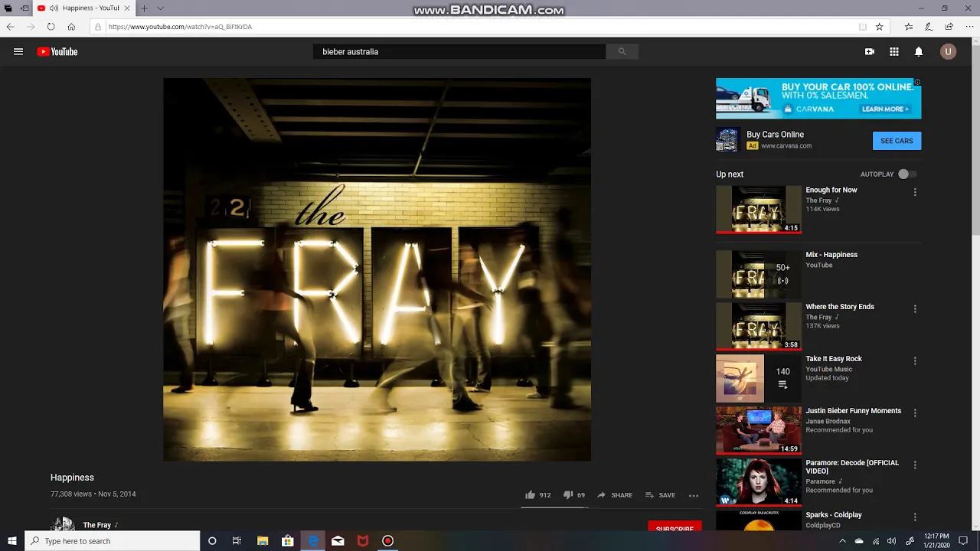Open the YouTube apps grid
This screenshot has width=980, height=551.
click(x=894, y=52)
